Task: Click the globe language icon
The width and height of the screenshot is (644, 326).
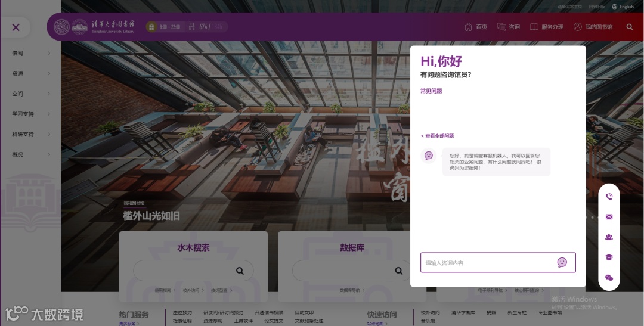Action: click(x=614, y=7)
